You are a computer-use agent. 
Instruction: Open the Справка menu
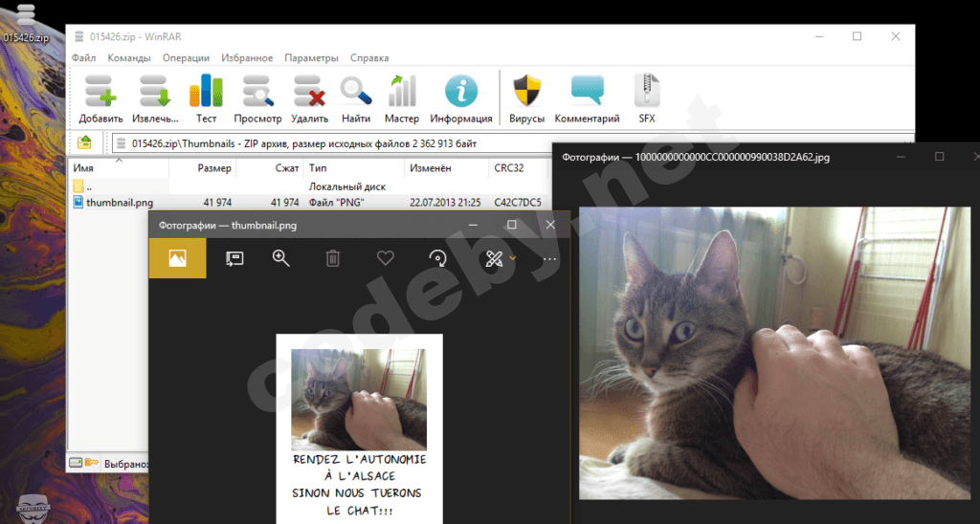[x=369, y=57]
